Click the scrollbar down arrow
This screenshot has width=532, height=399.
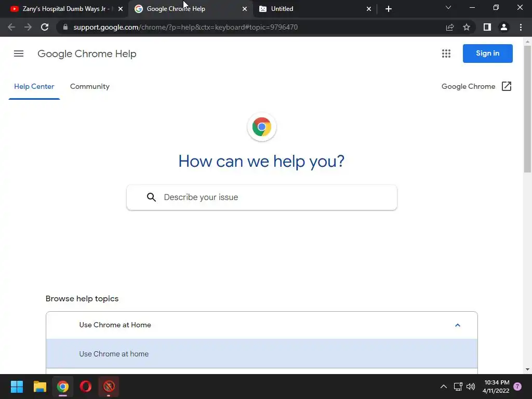pos(527,369)
